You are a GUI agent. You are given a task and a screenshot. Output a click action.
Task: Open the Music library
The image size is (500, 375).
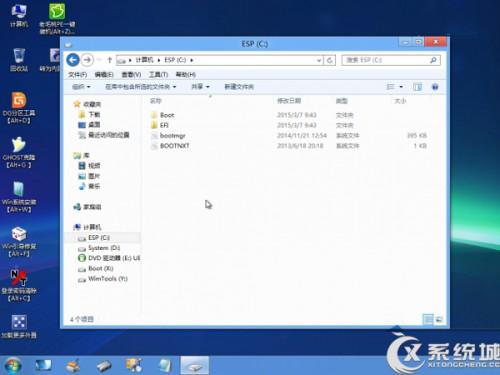[89, 186]
